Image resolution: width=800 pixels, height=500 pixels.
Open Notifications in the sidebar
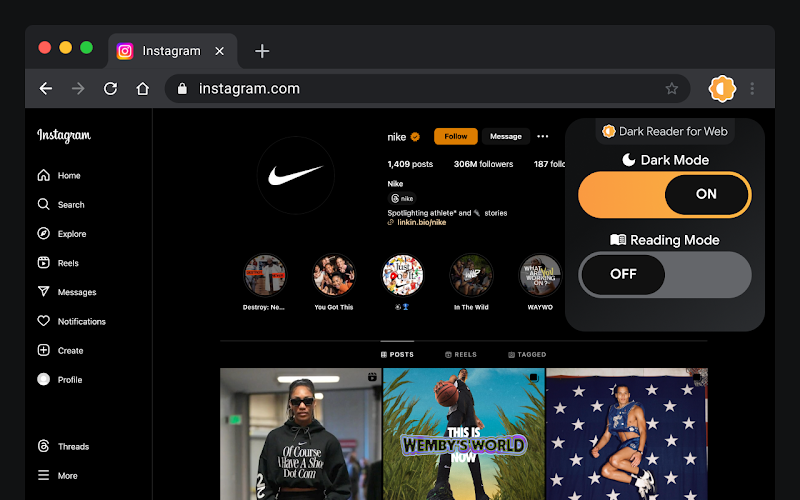click(71, 321)
